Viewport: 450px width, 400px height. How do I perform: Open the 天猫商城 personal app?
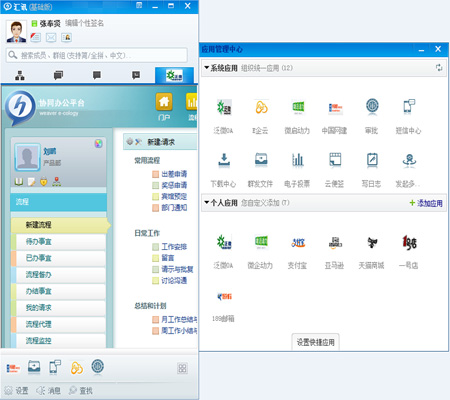coord(372,243)
